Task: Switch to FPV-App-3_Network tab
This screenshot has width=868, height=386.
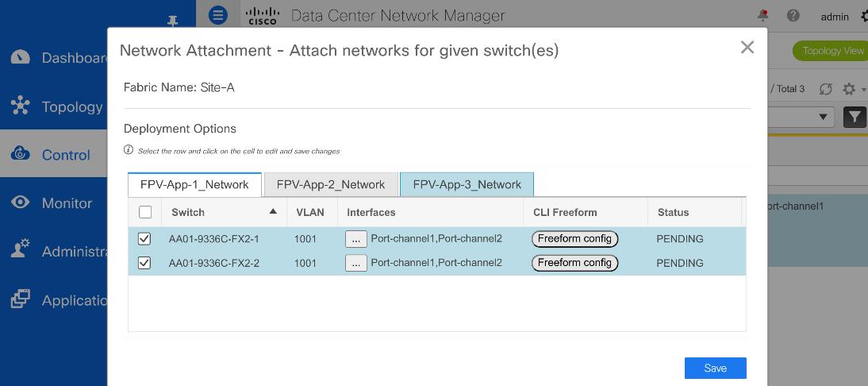Action: 467,184
